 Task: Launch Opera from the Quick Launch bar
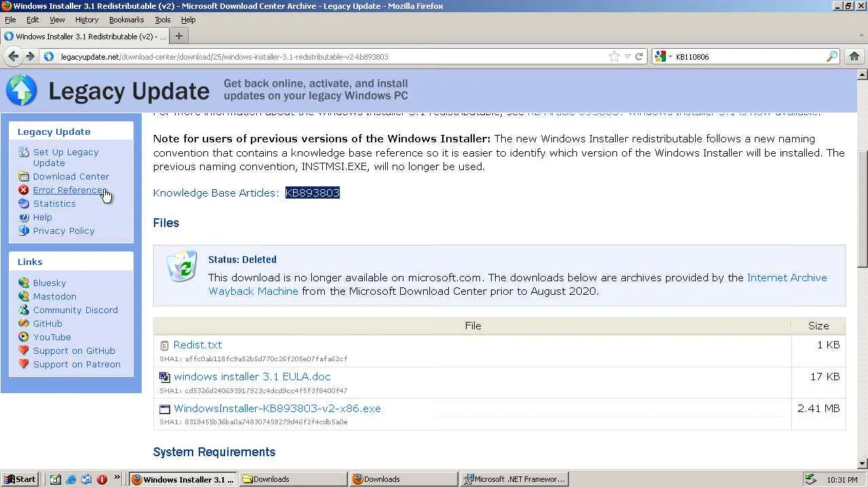coord(102,479)
